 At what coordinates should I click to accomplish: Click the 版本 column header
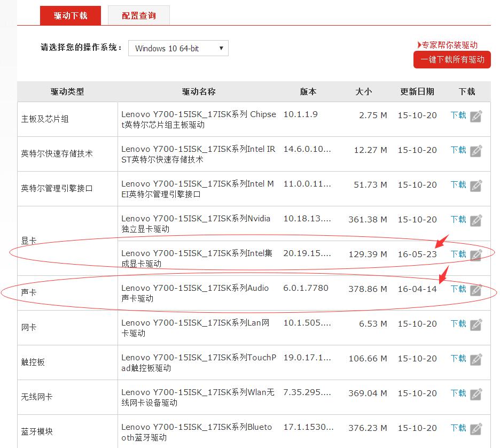click(308, 92)
